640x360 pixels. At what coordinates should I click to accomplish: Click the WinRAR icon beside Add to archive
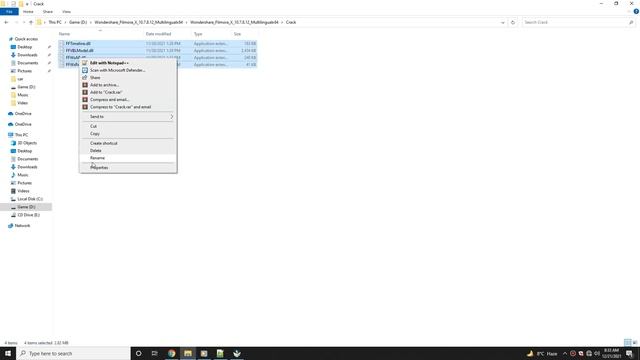85,85
